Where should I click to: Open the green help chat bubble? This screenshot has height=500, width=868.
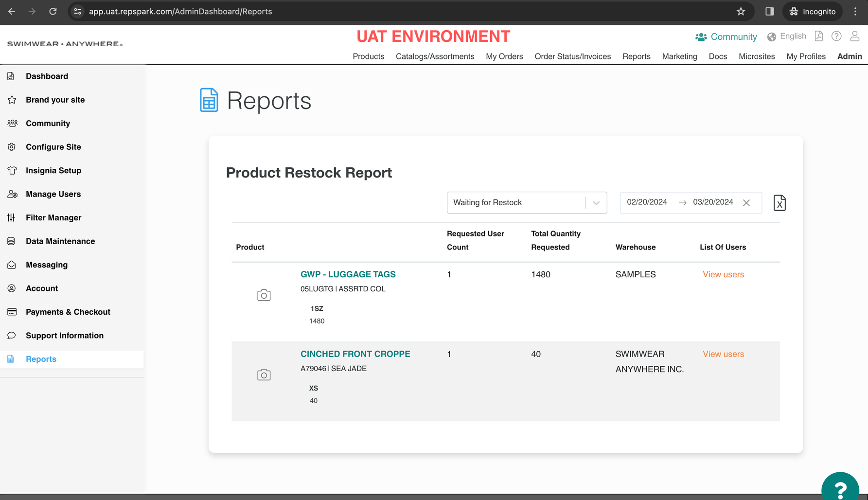[x=840, y=487]
